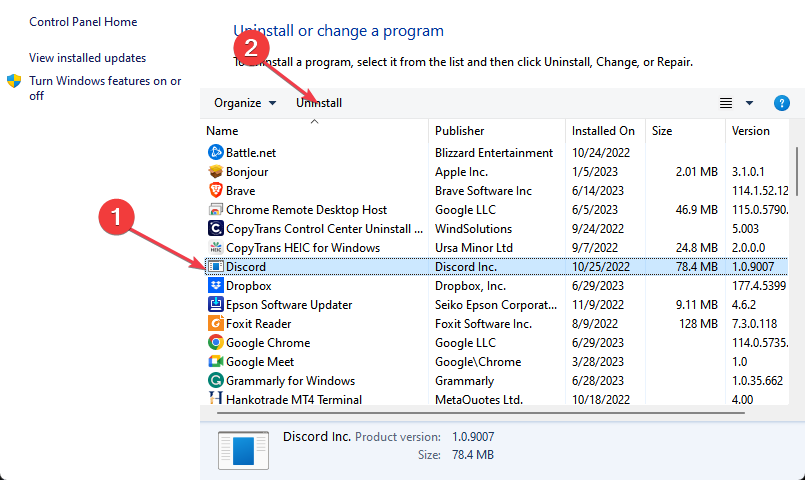Open the Organize dropdown menu

[x=245, y=103]
